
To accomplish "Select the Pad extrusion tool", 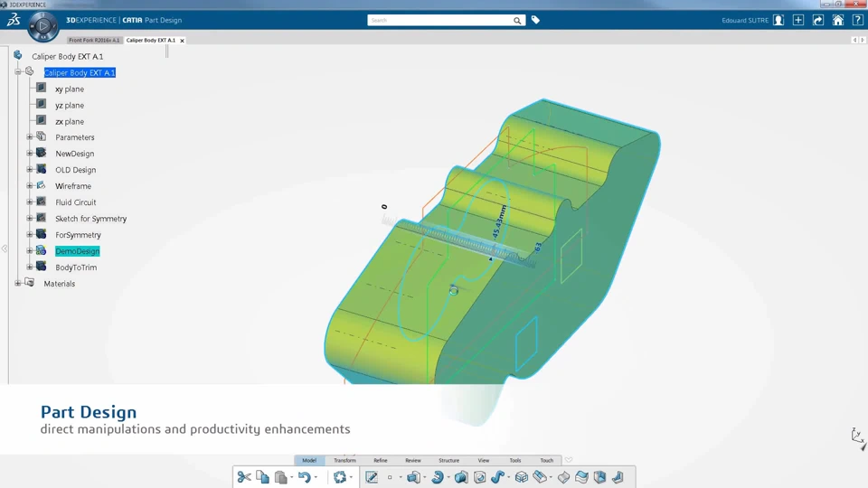I will tap(413, 477).
